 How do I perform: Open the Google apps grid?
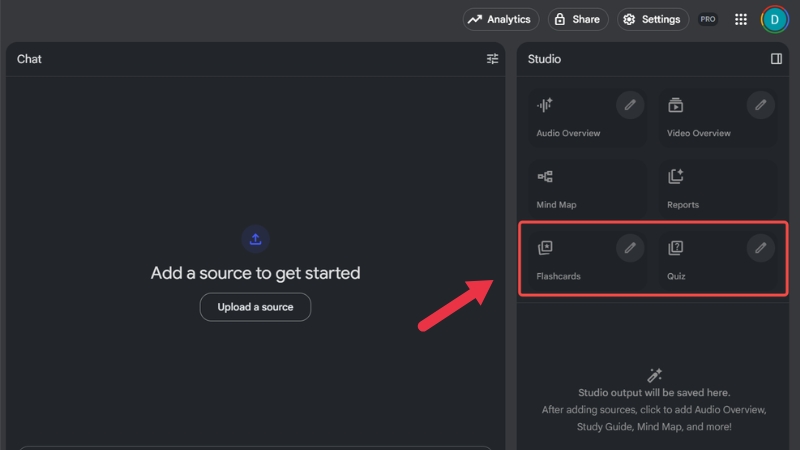(741, 19)
